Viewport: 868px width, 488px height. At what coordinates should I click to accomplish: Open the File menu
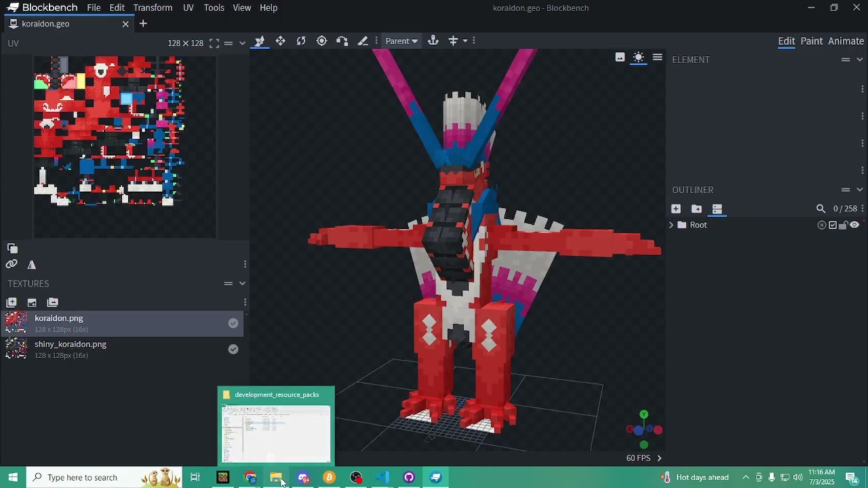(x=94, y=7)
